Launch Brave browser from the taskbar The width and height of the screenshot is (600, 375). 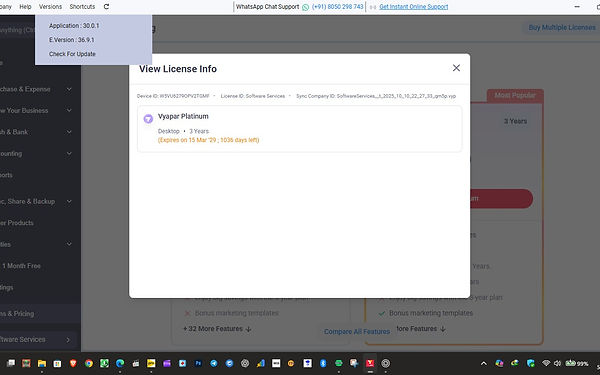tap(73, 363)
